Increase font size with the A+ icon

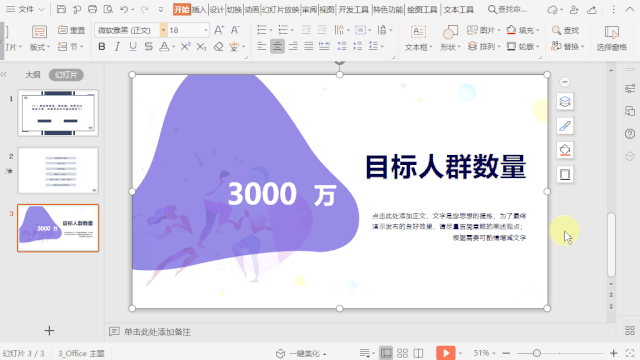(219, 30)
